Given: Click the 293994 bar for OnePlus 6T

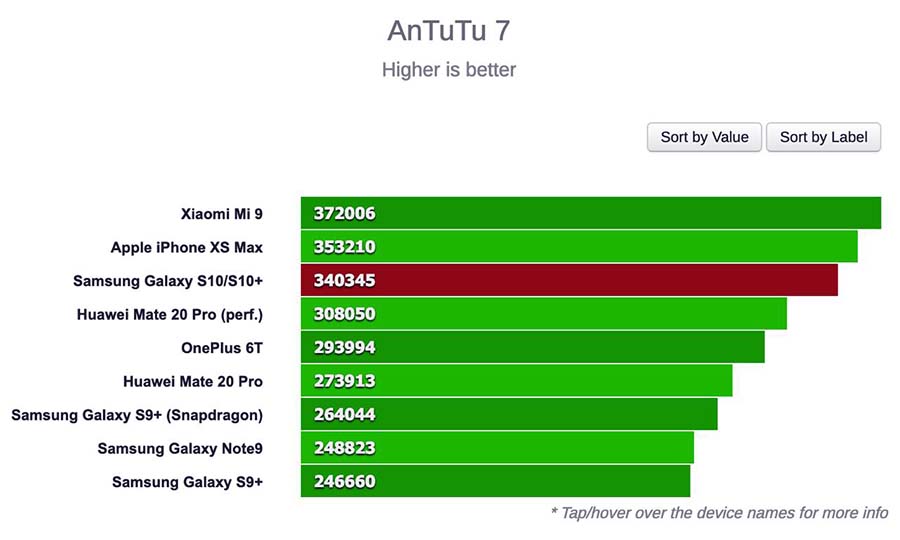Looking at the screenshot, I should tap(533, 347).
